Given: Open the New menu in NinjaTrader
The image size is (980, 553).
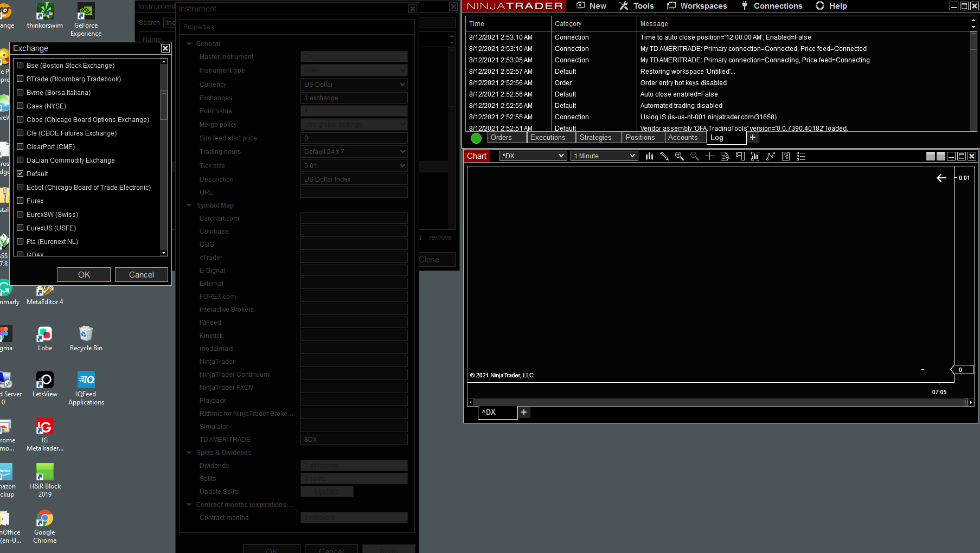Looking at the screenshot, I should click(591, 6).
